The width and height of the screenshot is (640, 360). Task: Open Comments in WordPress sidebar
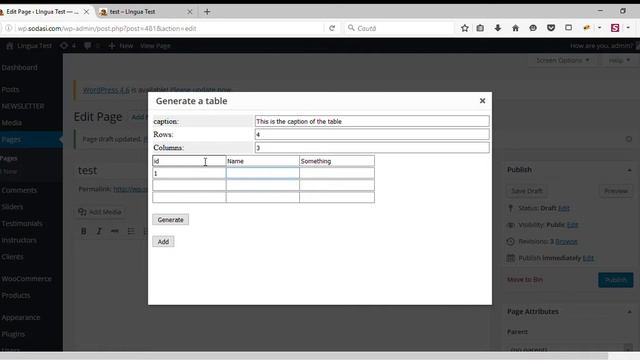tap(19, 190)
